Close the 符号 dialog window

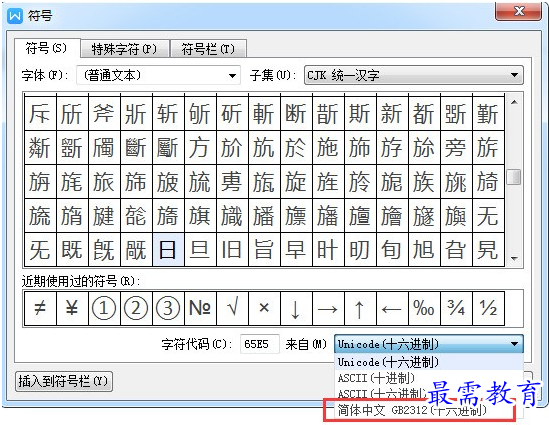point(519,11)
